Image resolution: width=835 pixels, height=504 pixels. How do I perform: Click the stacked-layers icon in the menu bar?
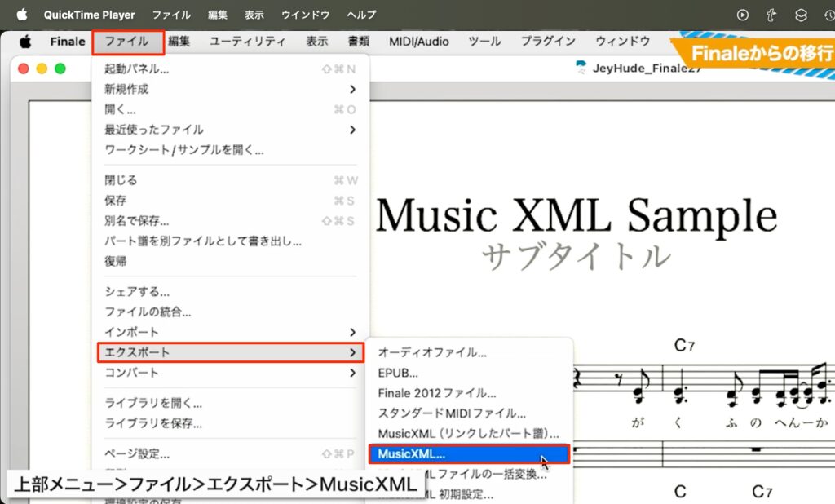800,13
